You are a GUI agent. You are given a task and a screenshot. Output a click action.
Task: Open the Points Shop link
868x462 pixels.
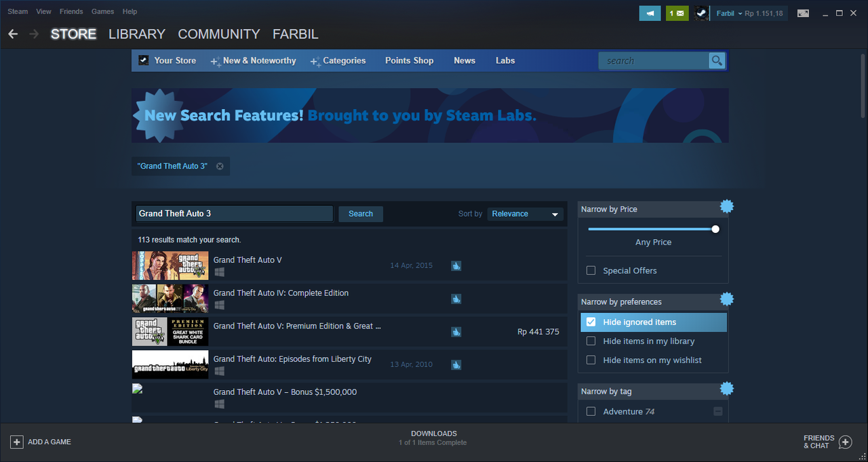click(x=409, y=60)
